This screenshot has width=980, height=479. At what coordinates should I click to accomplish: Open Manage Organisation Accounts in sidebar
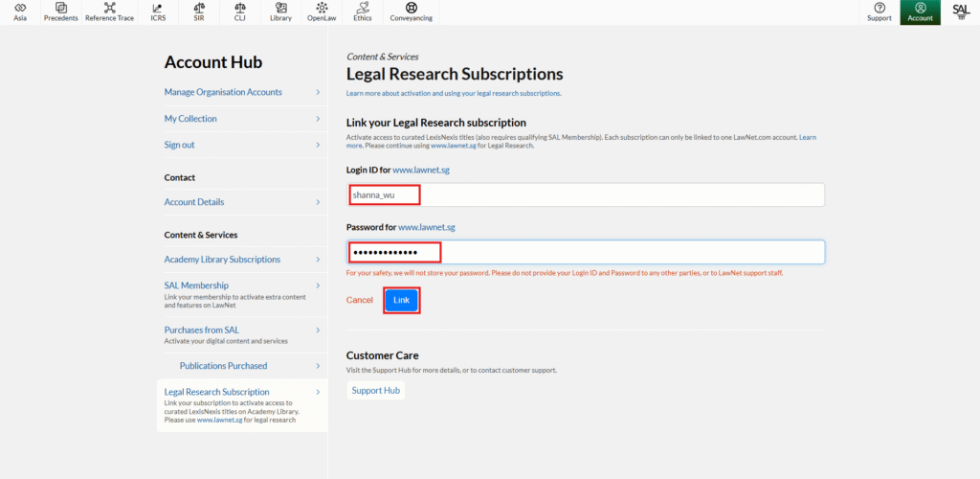pyautogui.click(x=223, y=92)
